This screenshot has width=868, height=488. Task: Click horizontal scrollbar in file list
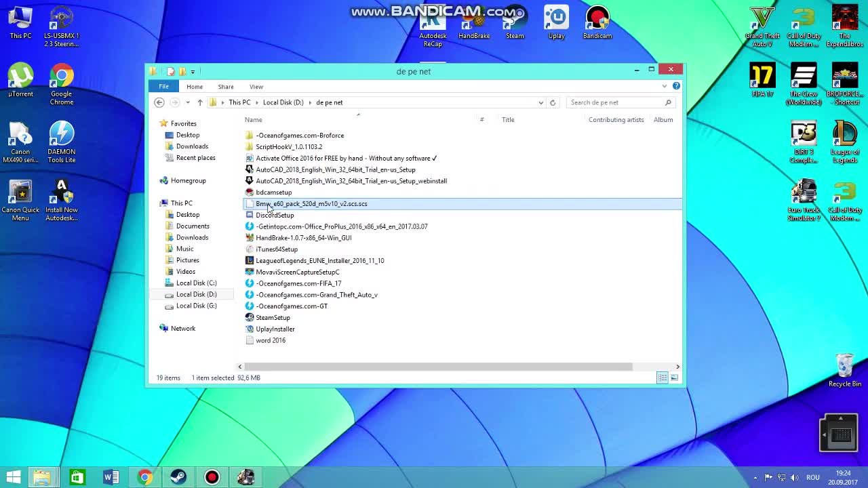[438, 367]
